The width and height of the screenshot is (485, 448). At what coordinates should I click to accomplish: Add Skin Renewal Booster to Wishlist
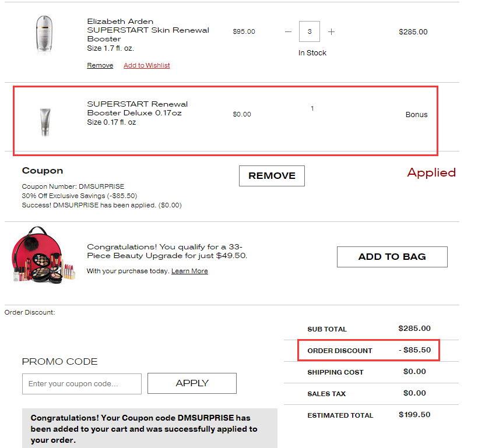[x=147, y=65]
